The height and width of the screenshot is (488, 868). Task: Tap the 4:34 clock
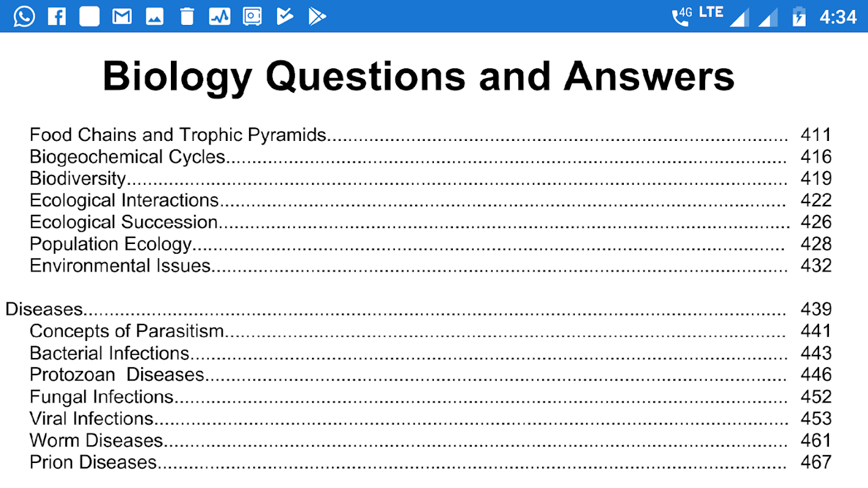coord(838,17)
